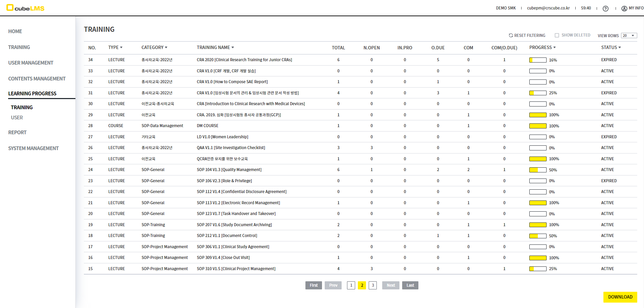Click the cubeLMS logo
The image size is (644, 308).
[x=25, y=8]
